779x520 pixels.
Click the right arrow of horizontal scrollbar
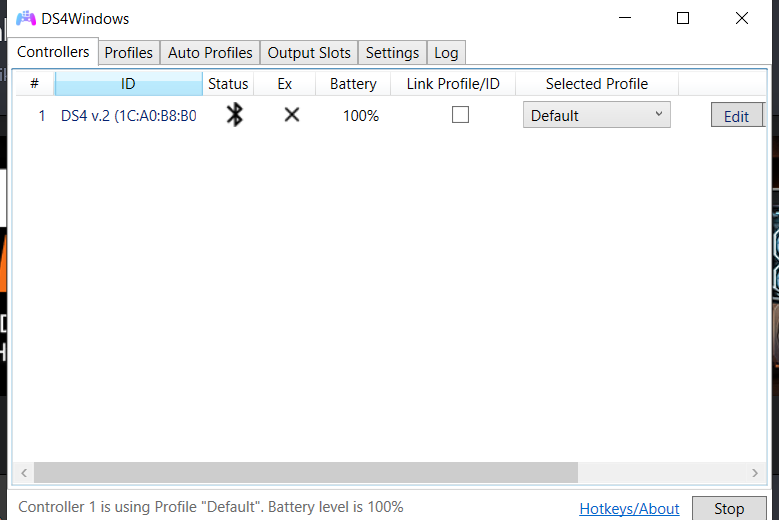(755, 473)
